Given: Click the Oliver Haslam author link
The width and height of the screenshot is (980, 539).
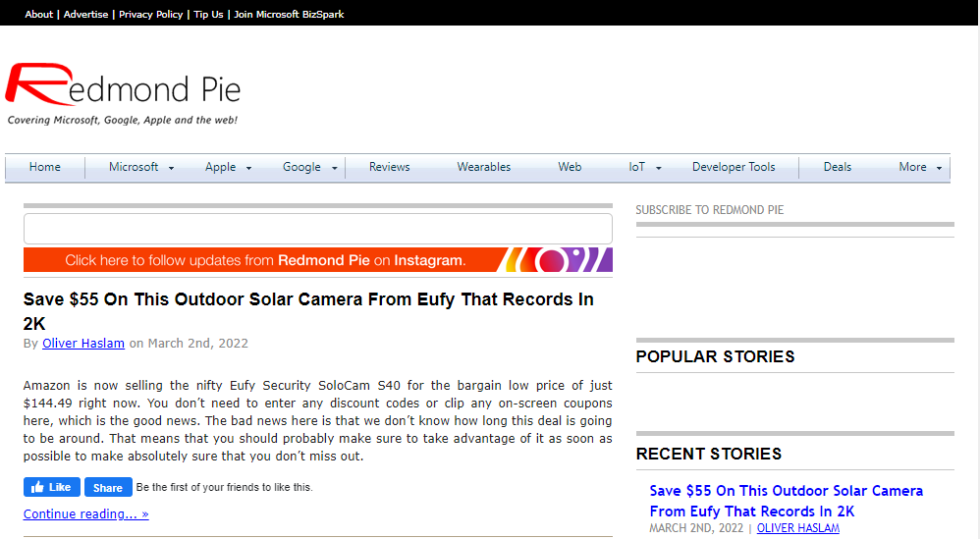Looking at the screenshot, I should tap(82, 344).
